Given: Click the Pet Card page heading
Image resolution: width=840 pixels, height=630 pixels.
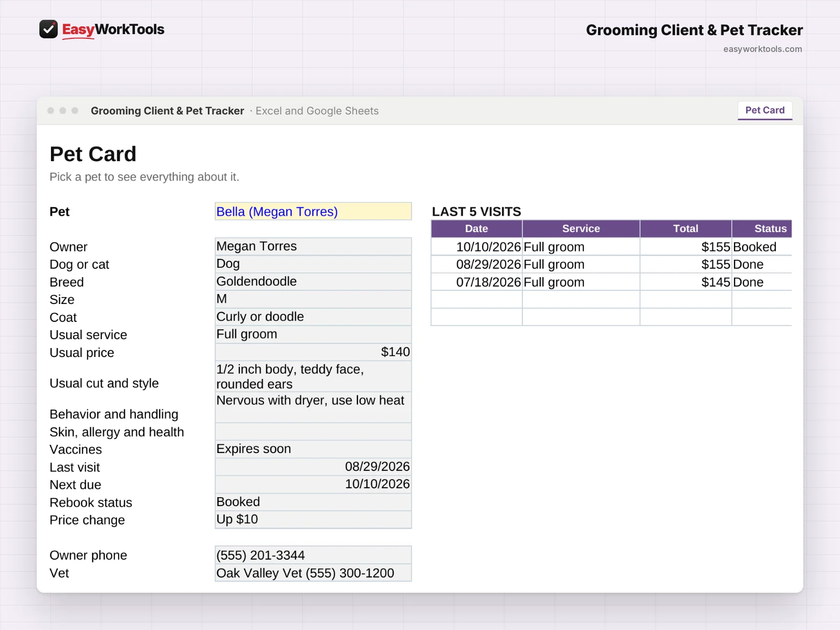Looking at the screenshot, I should pyautogui.click(x=93, y=154).
